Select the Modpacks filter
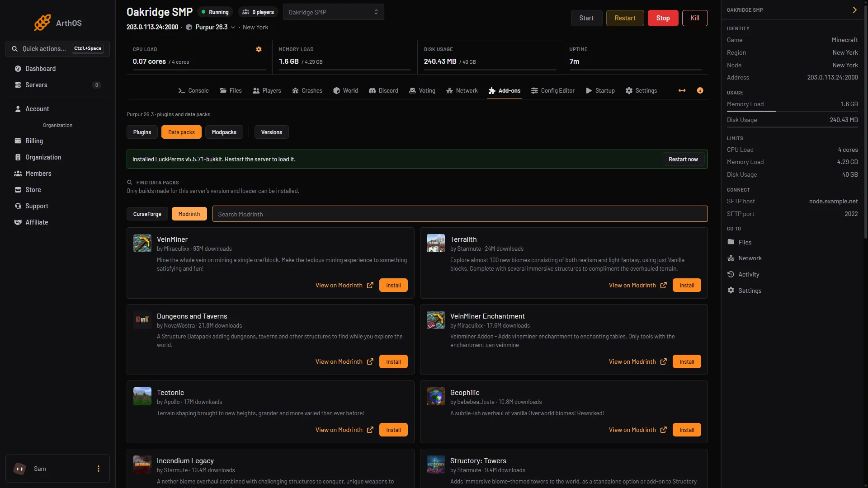The image size is (868, 488). [224, 132]
